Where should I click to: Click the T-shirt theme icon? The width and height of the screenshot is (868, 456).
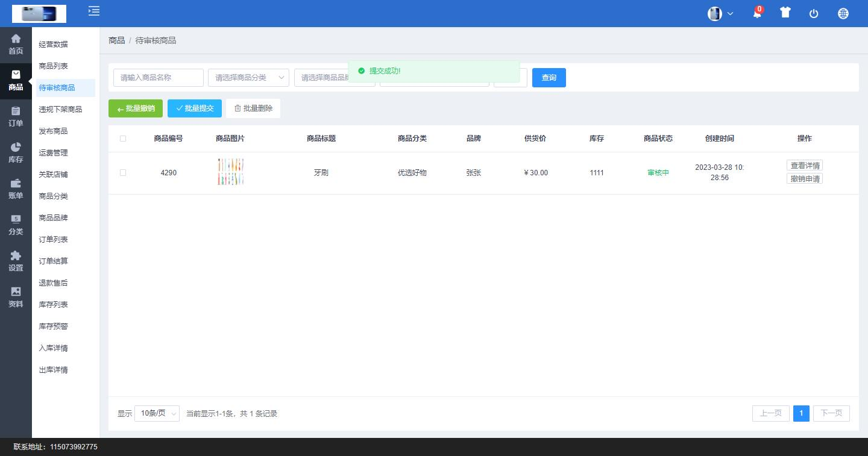(x=785, y=12)
